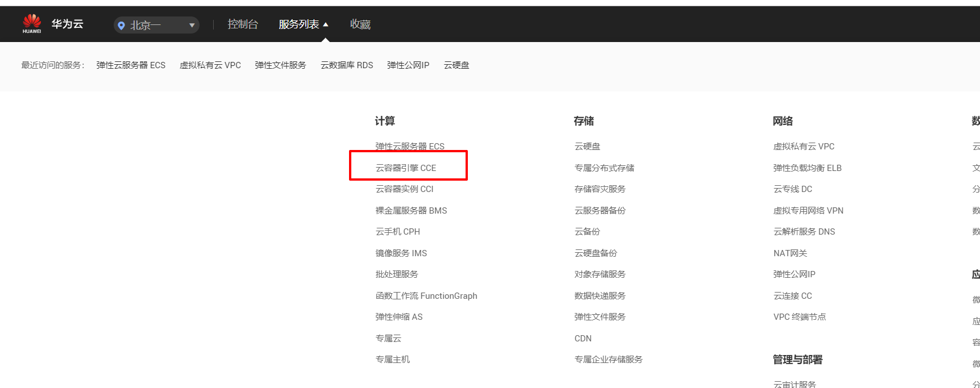Image resolution: width=980 pixels, height=388 pixels.
Task: Open 云解析服务 DNS
Action: [804, 232]
